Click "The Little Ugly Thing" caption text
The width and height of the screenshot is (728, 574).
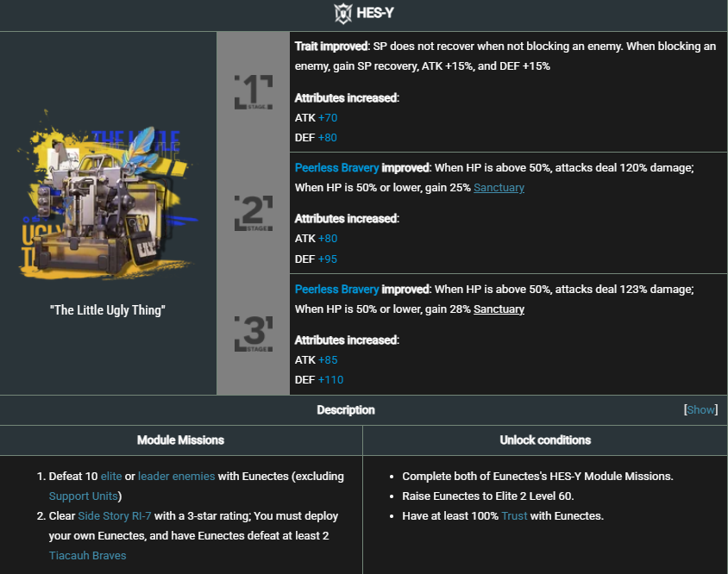click(x=108, y=310)
